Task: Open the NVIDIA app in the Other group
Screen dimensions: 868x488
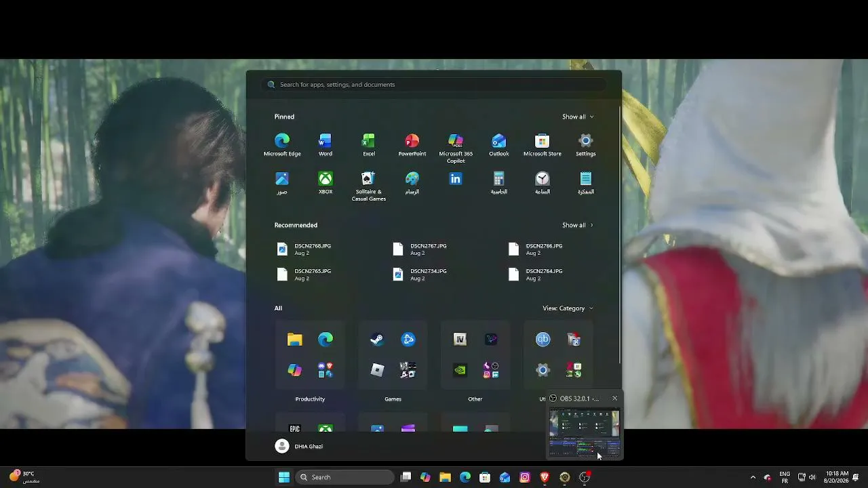Action: 460,370
